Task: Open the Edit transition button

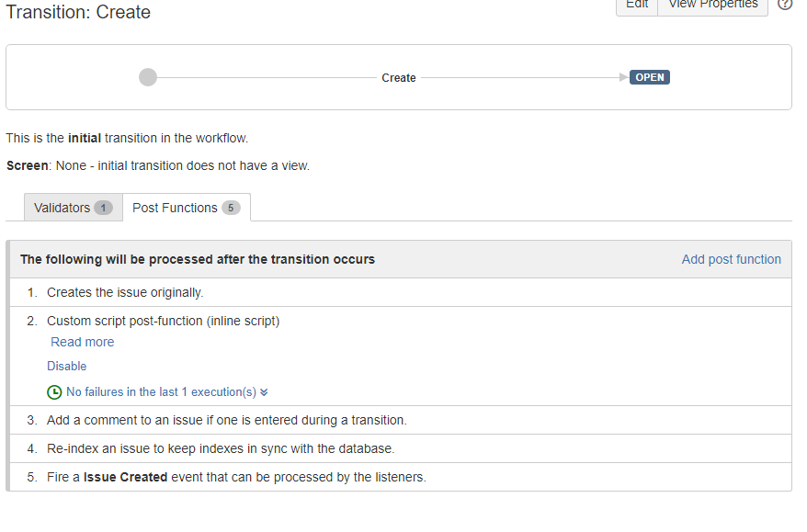Action: [637, 6]
